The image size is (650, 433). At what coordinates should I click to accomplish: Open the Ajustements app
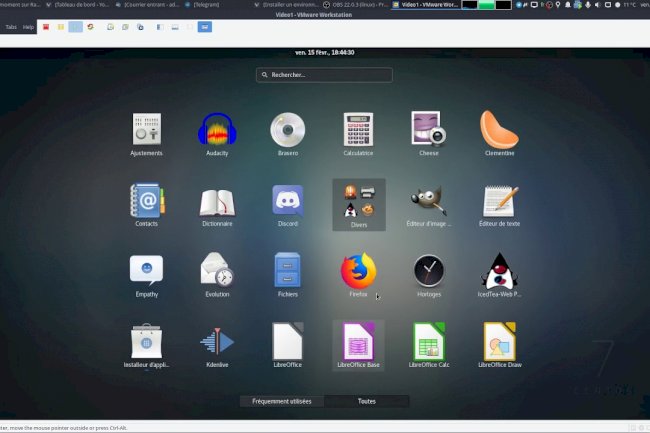[146, 134]
